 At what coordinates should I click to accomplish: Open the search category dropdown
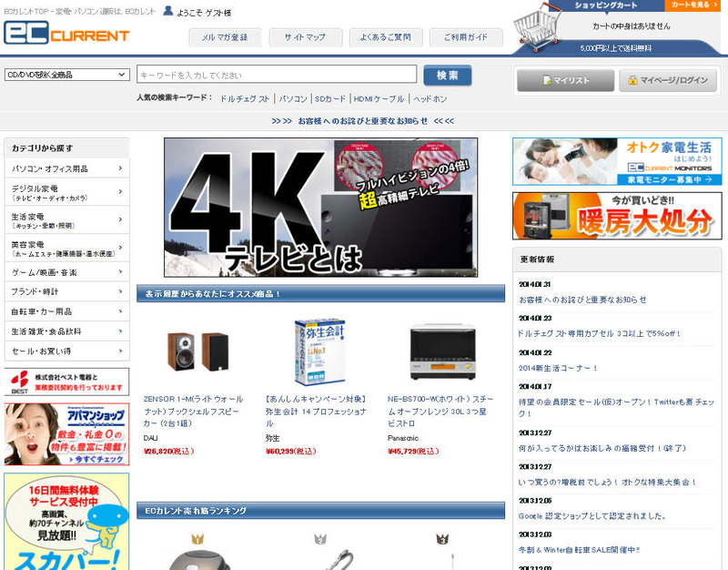pyautogui.click(x=66, y=75)
